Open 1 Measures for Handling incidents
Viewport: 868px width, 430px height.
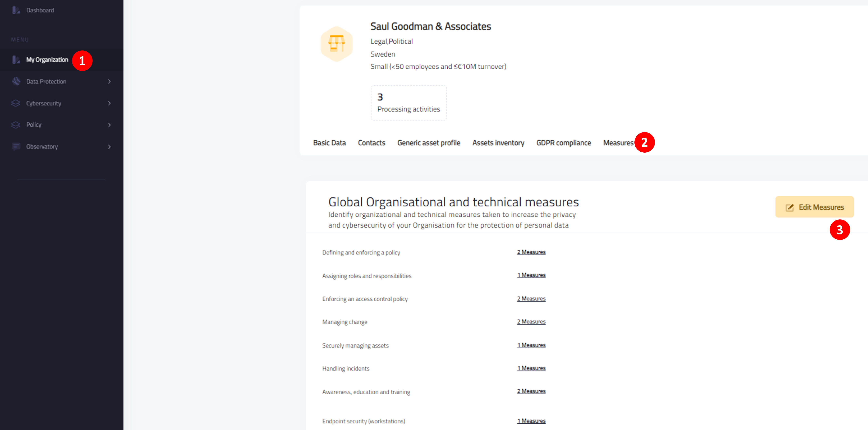coord(531,368)
